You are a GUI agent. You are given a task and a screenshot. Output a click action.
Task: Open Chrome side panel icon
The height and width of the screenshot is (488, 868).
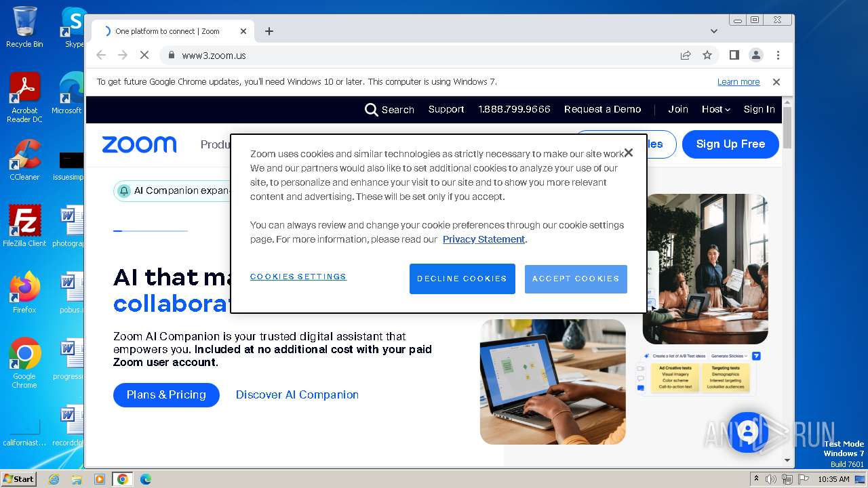(x=734, y=55)
